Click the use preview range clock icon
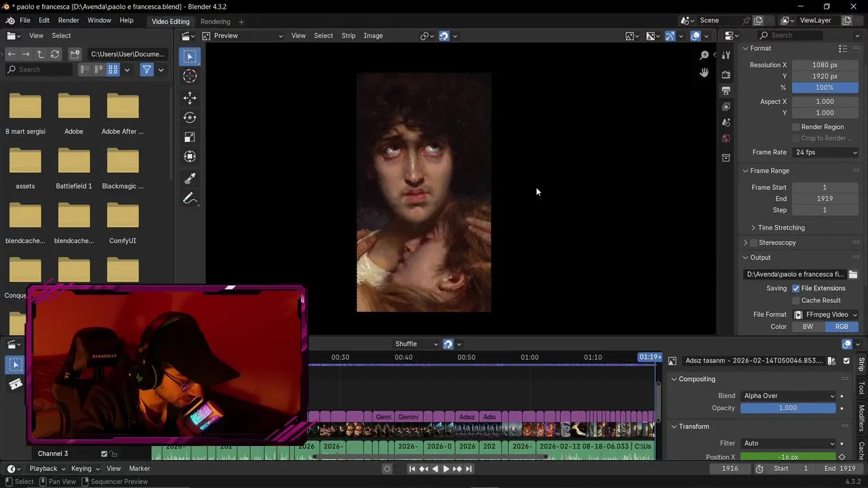The width and height of the screenshot is (868, 488). [x=759, y=468]
